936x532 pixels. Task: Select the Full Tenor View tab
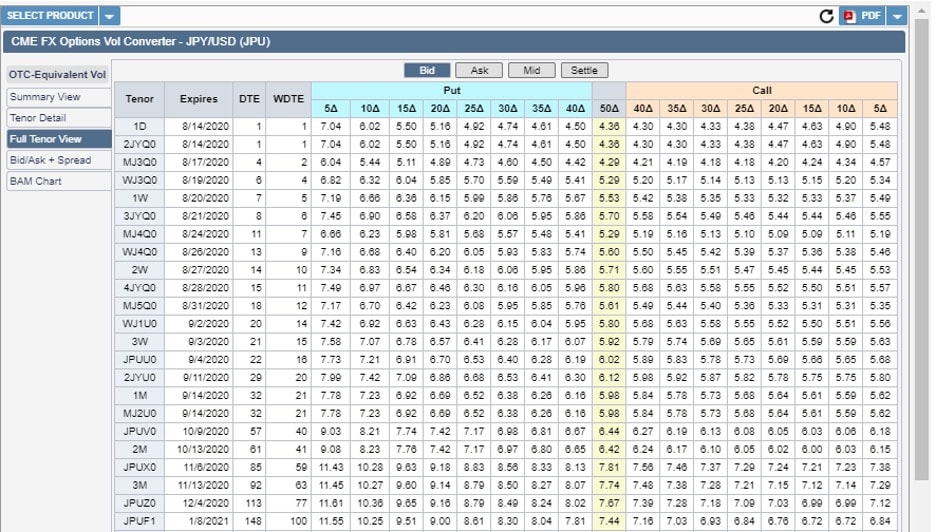pyautogui.click(x=56, y=139)
